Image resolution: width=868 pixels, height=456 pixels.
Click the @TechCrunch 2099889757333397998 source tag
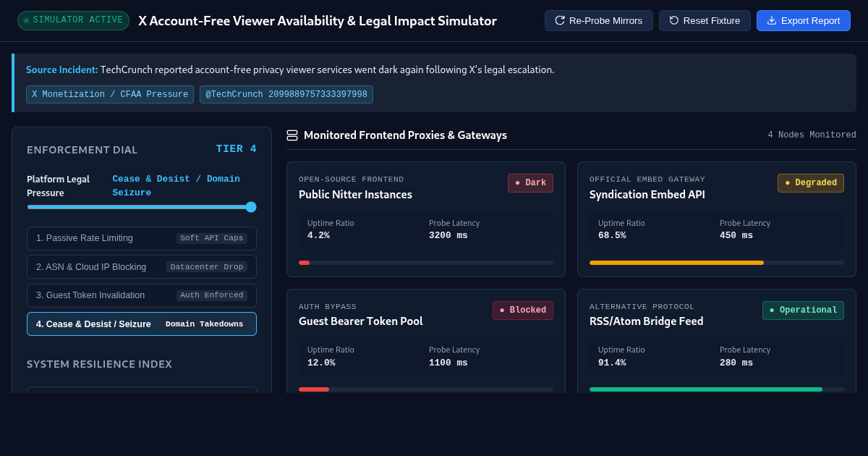286,95
